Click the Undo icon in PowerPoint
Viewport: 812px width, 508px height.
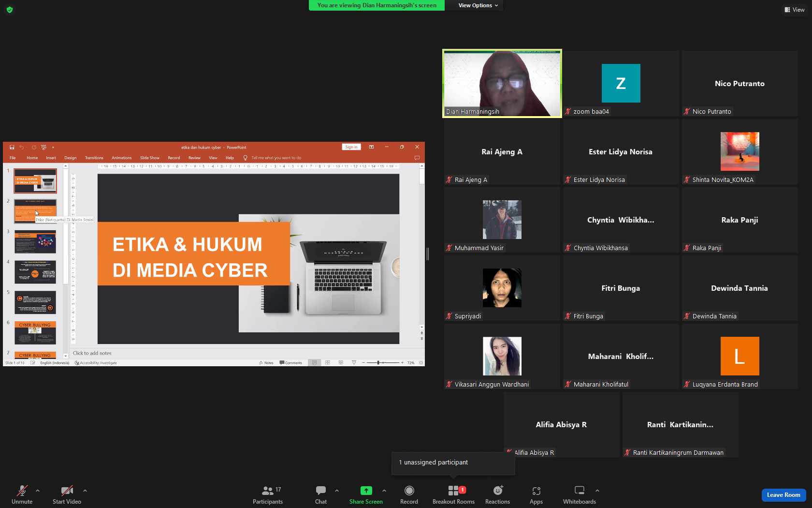click(22, 147)
